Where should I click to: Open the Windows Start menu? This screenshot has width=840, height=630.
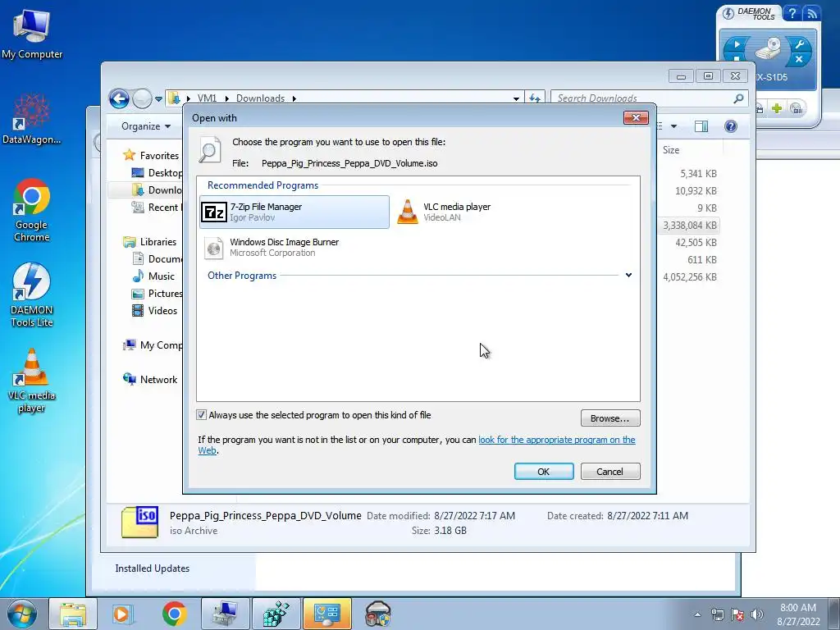[21, 614]
